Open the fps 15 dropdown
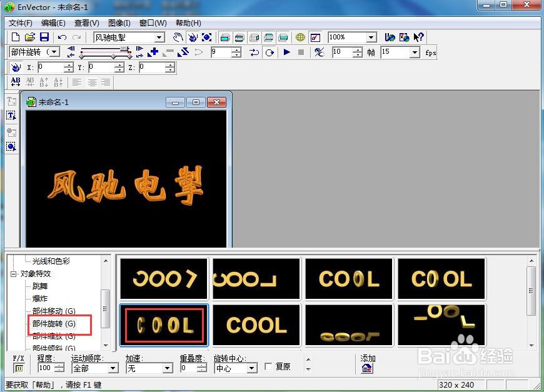The image size is (544, 392). click(x=415, y=53)
